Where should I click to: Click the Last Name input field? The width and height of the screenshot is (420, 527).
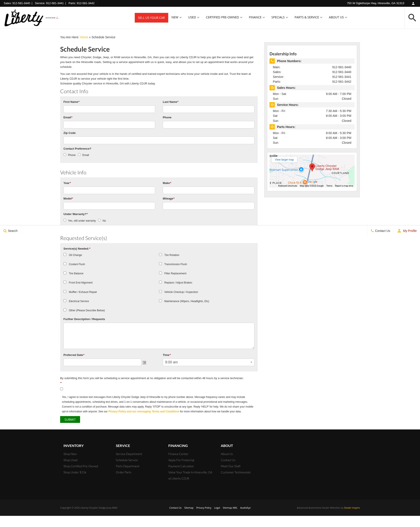208,109
